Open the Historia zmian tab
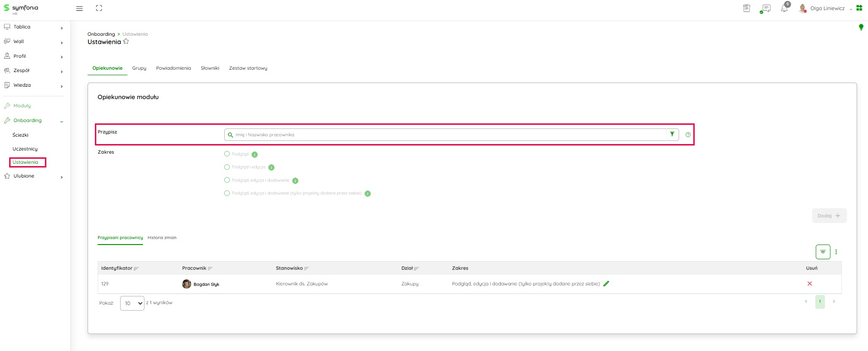Image resolution: width=868 pixels, height=351 pixels. [162, 238]
